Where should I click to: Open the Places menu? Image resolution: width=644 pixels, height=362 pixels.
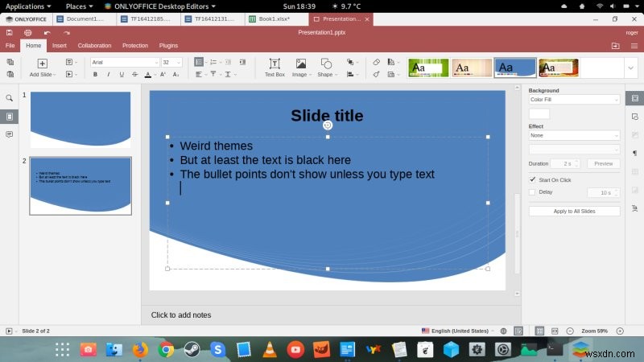[79, 6]
